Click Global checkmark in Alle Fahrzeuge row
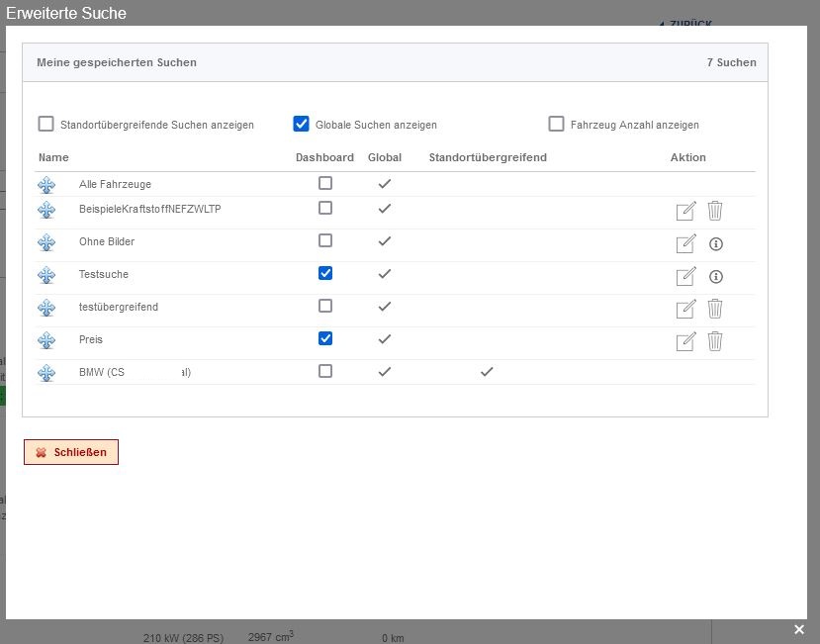Image resolution: width=820 pixels, height=644 pixels. point(385,184)
